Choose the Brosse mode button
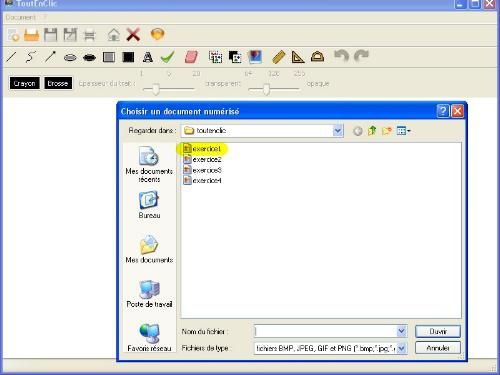Image resolution: width=500 pixels, height=375 pixels. pyautogui.click(x=58, y=83)
